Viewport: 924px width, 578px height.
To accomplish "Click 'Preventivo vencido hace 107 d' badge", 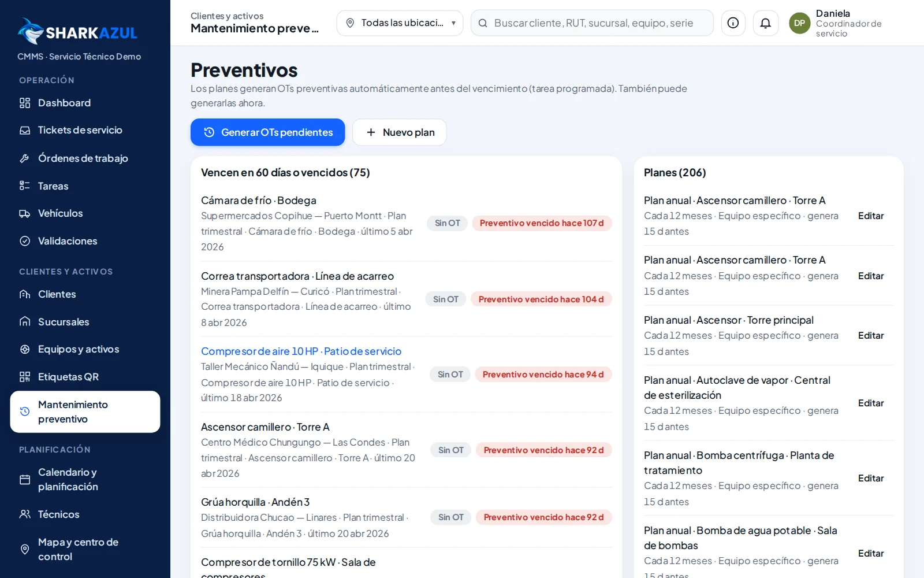I will 542,223.
